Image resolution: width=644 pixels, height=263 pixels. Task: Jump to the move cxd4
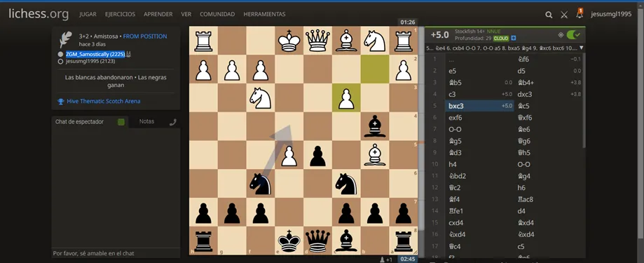point(455,223)
